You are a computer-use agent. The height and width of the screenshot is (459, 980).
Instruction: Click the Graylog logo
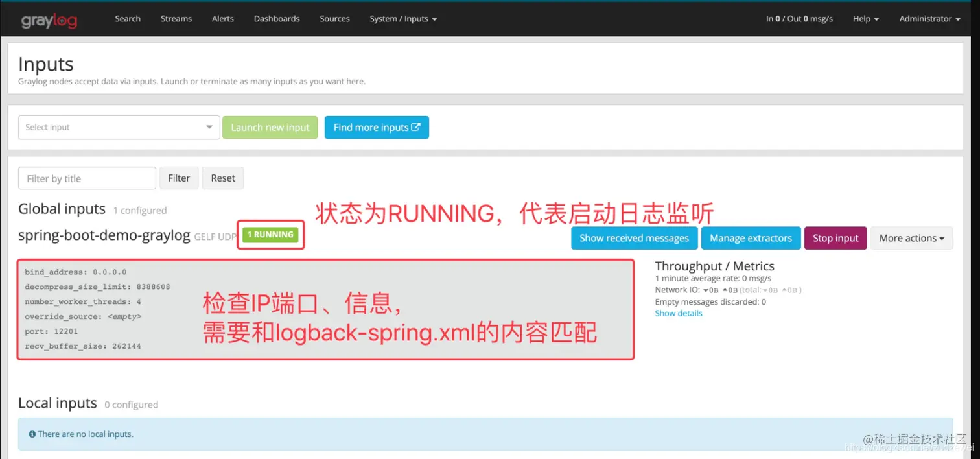tap(49, 20)
